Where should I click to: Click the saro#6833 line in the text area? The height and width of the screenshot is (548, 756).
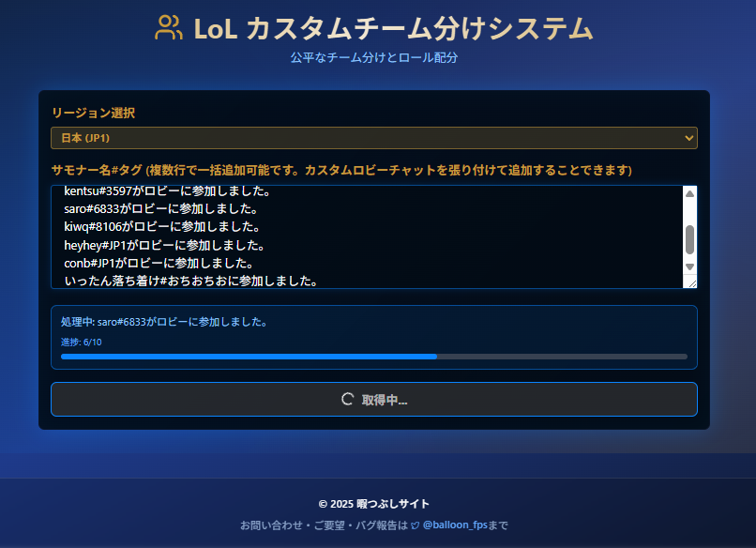point(161,209)
